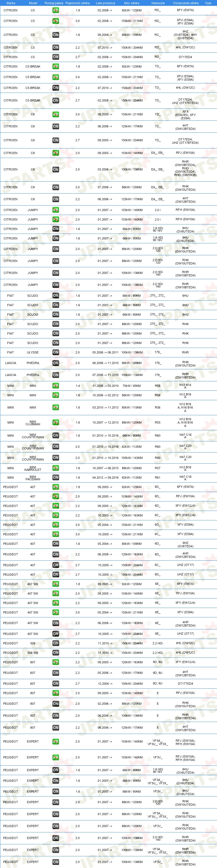Select the Nadwozie column header
The height and width of the screenshot is (868, 217).
coord(158,3)
